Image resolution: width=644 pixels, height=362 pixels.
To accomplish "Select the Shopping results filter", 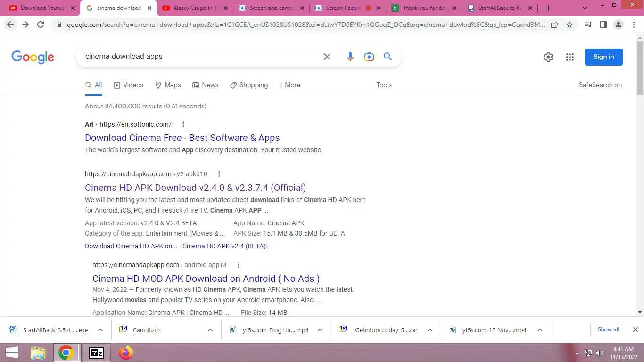I will pyautogui.click(x=248, y=85).
